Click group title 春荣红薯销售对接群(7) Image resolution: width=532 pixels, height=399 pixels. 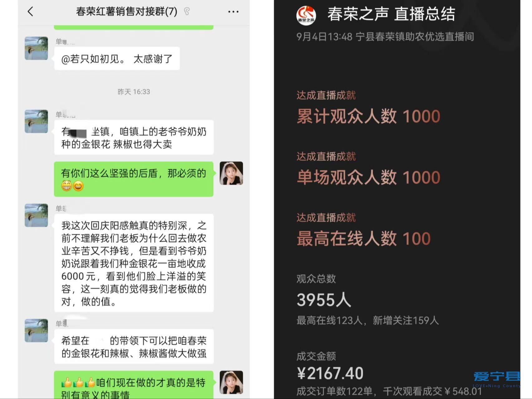click(126, 12)
